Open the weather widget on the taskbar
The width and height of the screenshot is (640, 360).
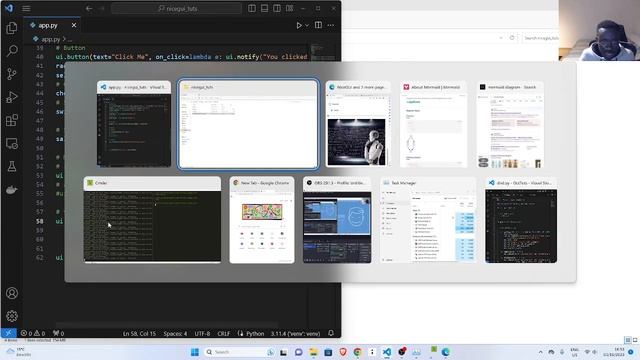click(19, 352)
